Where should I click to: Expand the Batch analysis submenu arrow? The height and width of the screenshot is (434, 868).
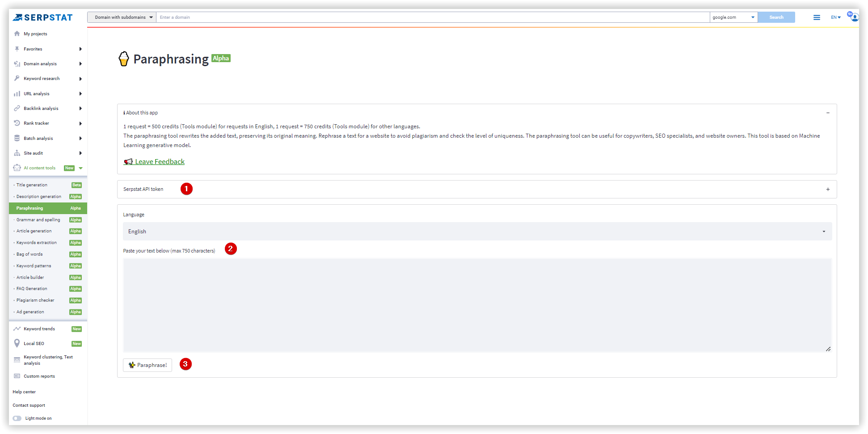coord(80,138)
